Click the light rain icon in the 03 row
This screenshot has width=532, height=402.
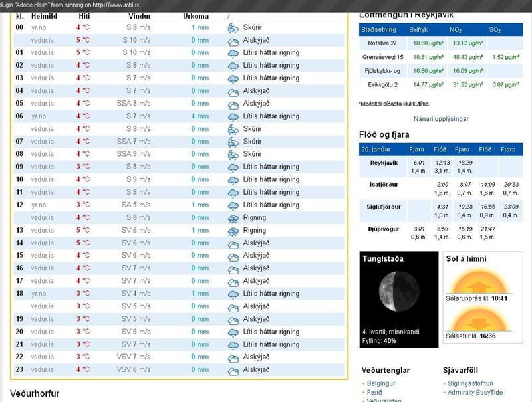233,79
